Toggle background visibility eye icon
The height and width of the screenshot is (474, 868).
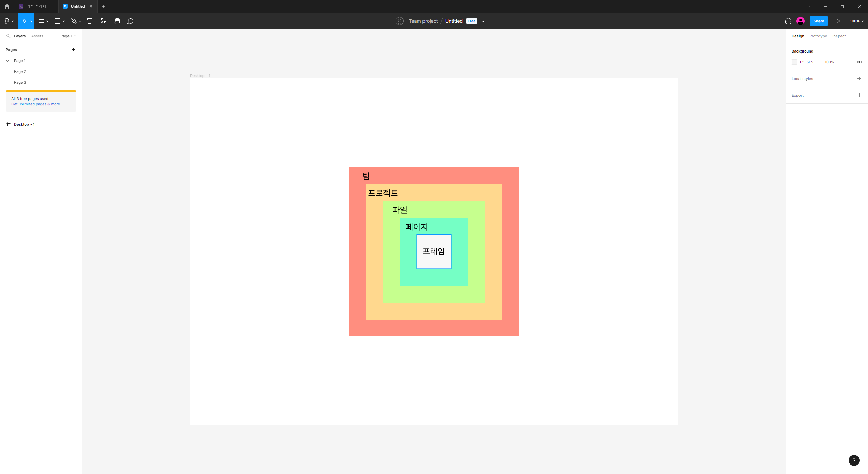(859, 62)
